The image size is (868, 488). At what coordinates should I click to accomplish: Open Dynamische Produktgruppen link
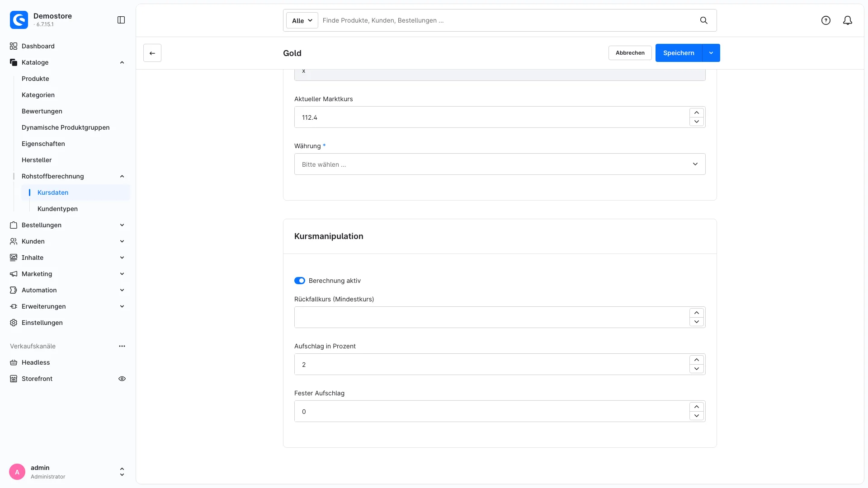66,127
